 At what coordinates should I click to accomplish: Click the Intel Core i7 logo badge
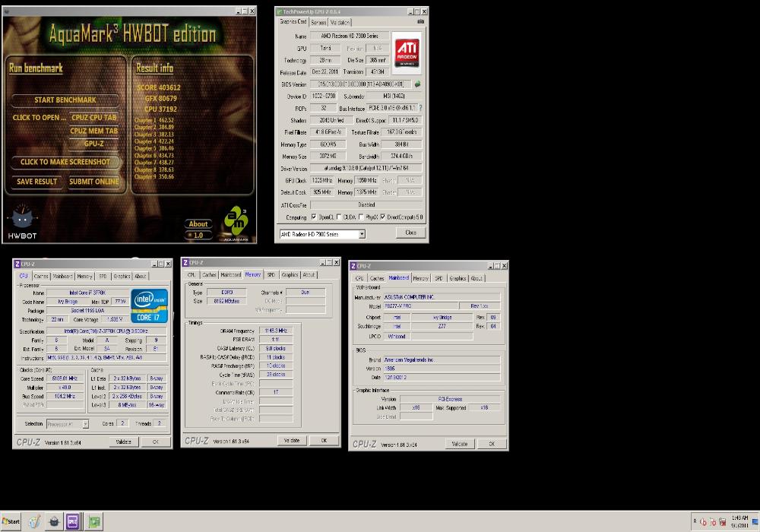point(149,306)
